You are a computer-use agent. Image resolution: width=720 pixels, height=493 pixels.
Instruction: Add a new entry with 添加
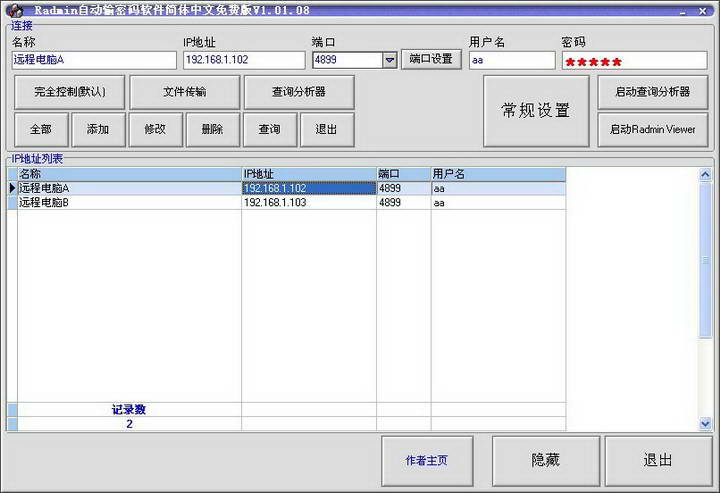point(98,129)
